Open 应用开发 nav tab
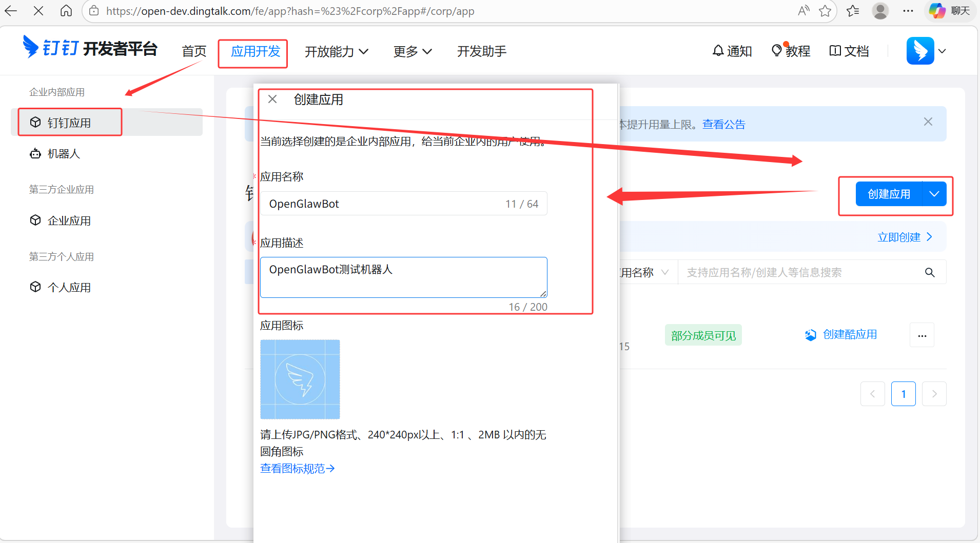 (x=256, y=51)
